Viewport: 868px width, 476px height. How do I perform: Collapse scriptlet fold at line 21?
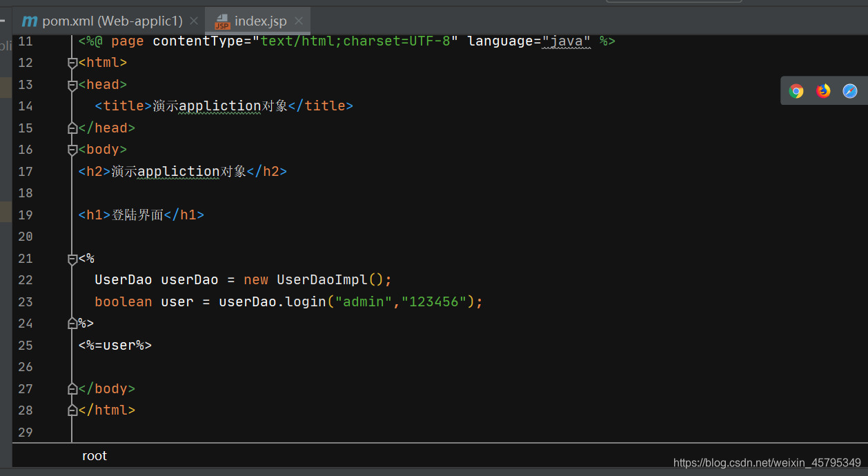(x=72, y=259)
